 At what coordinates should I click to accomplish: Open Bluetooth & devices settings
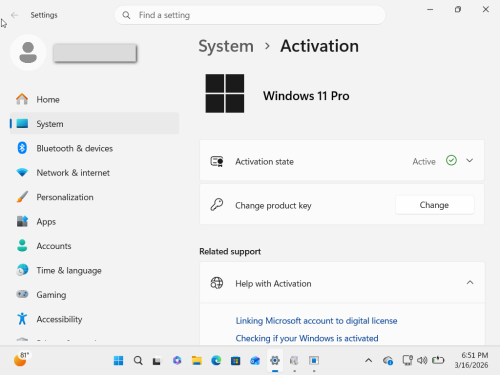[94, 148]
